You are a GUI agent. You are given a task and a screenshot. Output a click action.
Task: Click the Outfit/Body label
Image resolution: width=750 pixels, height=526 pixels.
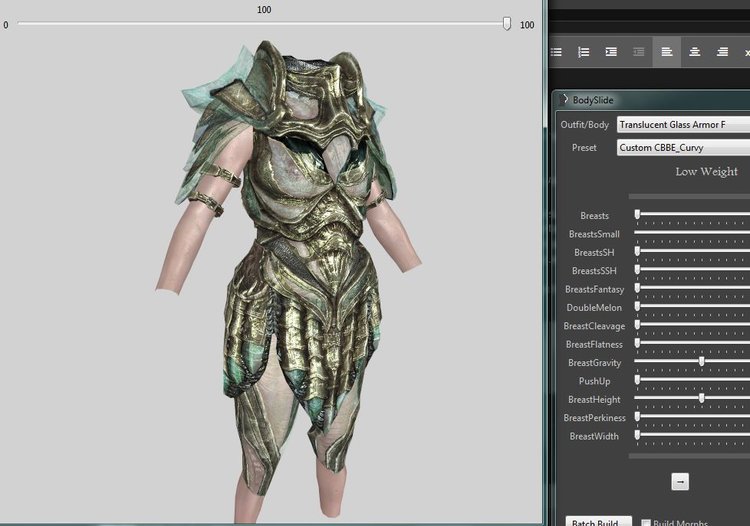tap(585, 125)
